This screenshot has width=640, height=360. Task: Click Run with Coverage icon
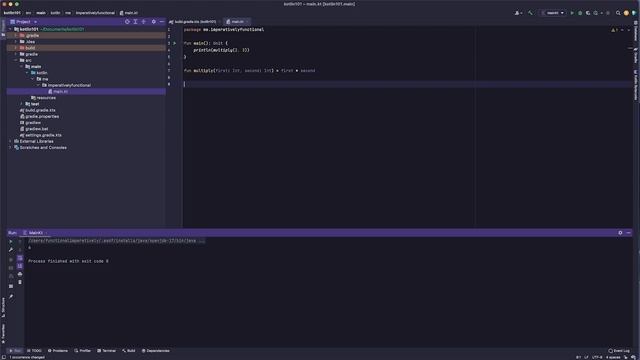(x=588, y=13)
